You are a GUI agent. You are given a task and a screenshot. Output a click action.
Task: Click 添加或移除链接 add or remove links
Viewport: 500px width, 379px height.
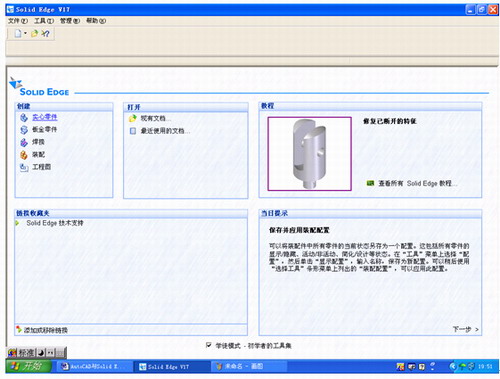tap(46, 330)
